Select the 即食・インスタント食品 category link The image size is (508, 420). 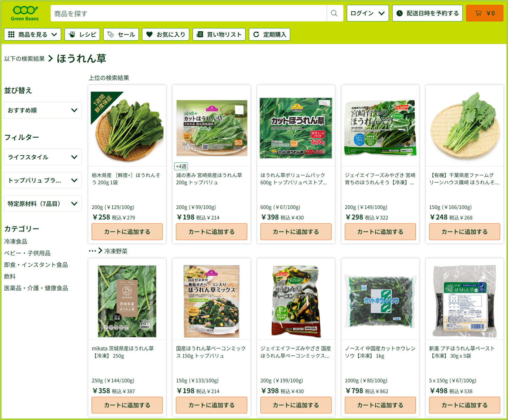[36, 265]
